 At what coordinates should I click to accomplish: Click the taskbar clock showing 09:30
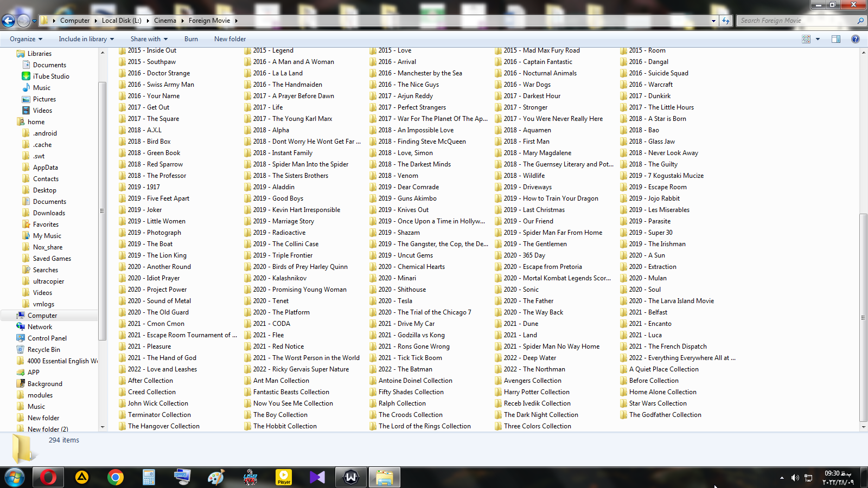coord(838,478)
